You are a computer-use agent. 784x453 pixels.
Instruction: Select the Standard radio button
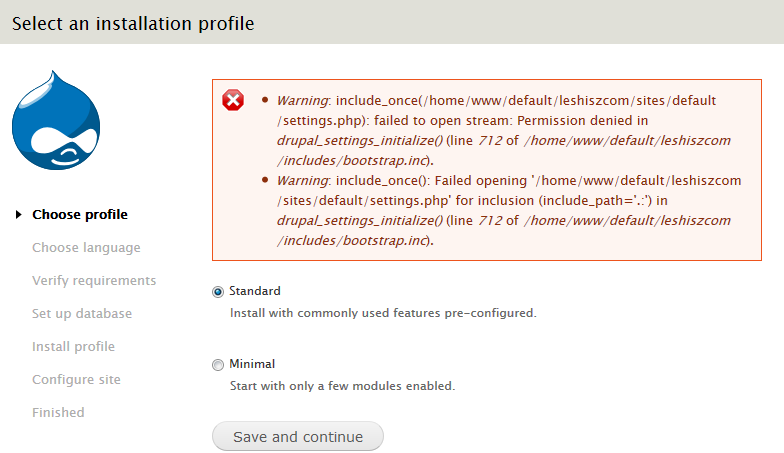tap(218, 292)
